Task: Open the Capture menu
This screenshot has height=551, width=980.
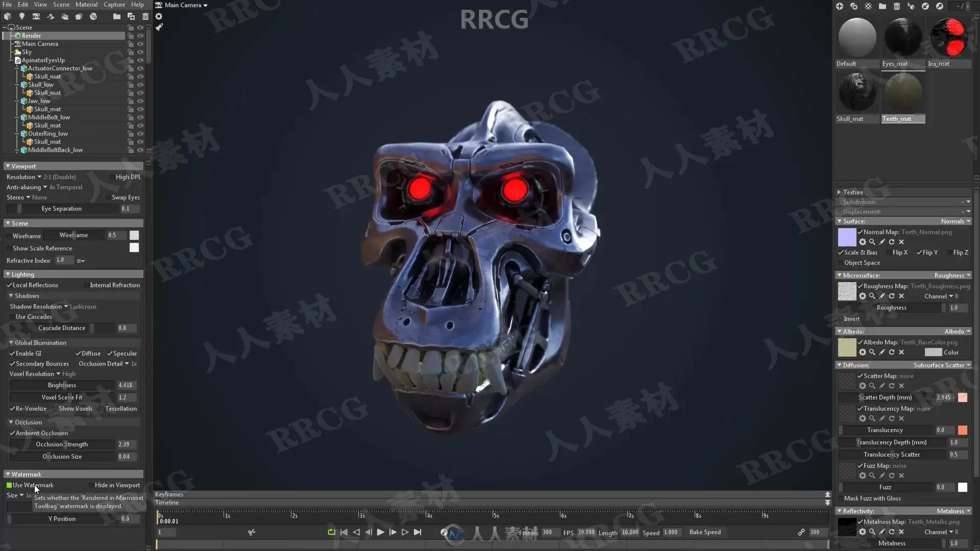Action: [x=114, y=5]
